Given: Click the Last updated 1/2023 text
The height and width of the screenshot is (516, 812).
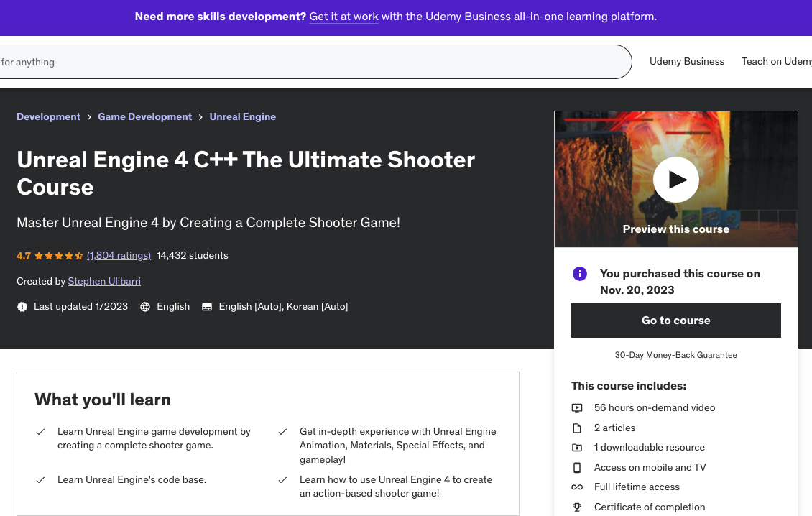Looking at the screenshot, I should [x=80, y=307].
